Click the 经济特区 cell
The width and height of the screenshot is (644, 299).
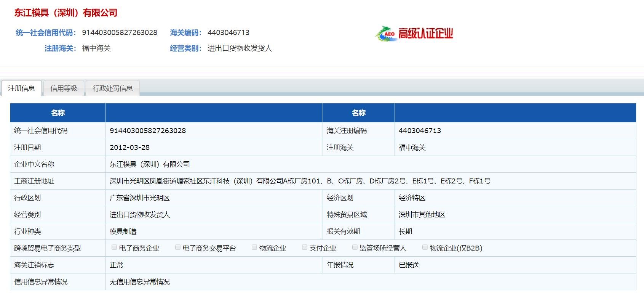tap(412, 198)
